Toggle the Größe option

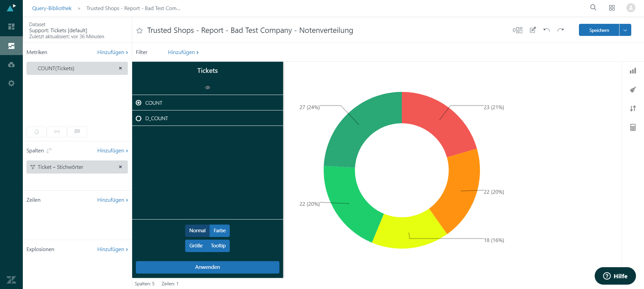[x=196, y=246]
